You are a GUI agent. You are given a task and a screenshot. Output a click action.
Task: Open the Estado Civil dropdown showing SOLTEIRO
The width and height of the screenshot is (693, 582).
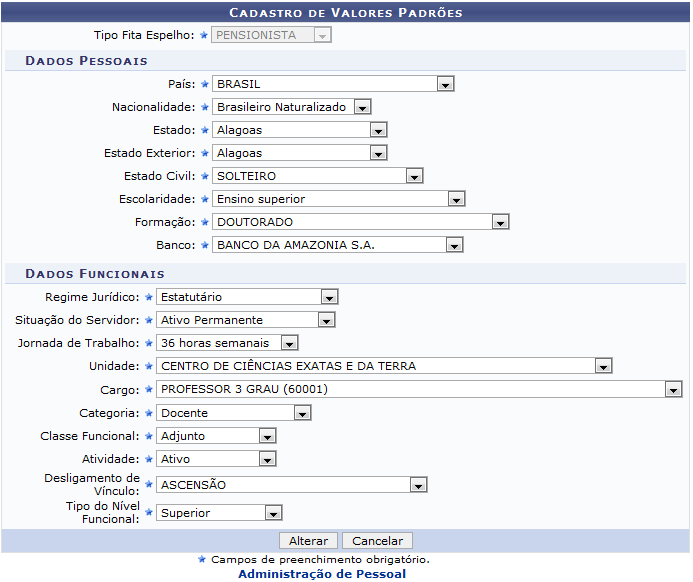[318, 176]
